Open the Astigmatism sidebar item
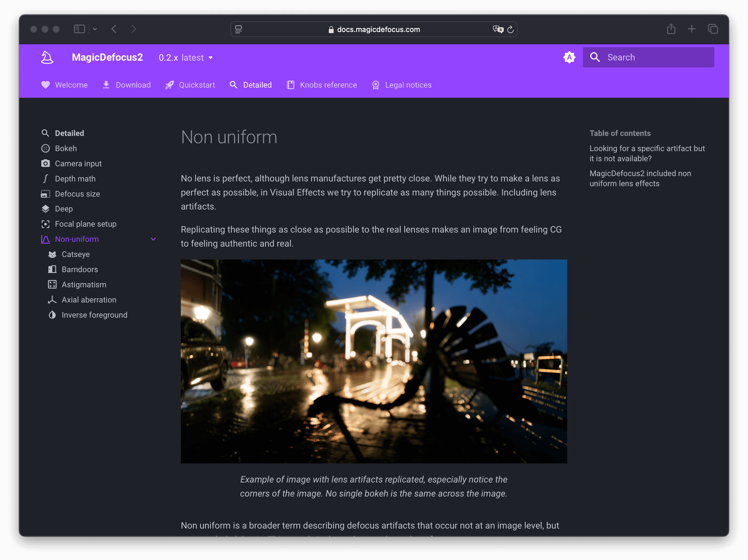The height and width of the screenshot is (560, 748). 83,284
